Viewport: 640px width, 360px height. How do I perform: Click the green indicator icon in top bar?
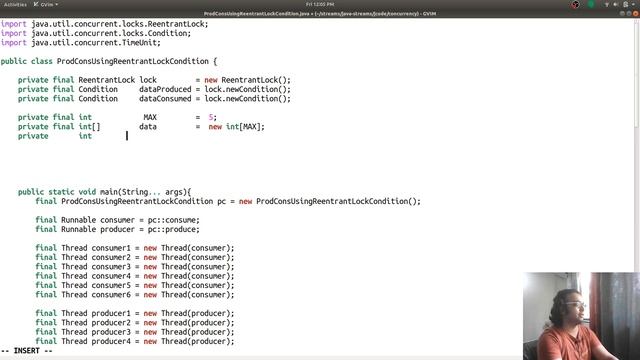pyautogui.click(x=591, y=4)
